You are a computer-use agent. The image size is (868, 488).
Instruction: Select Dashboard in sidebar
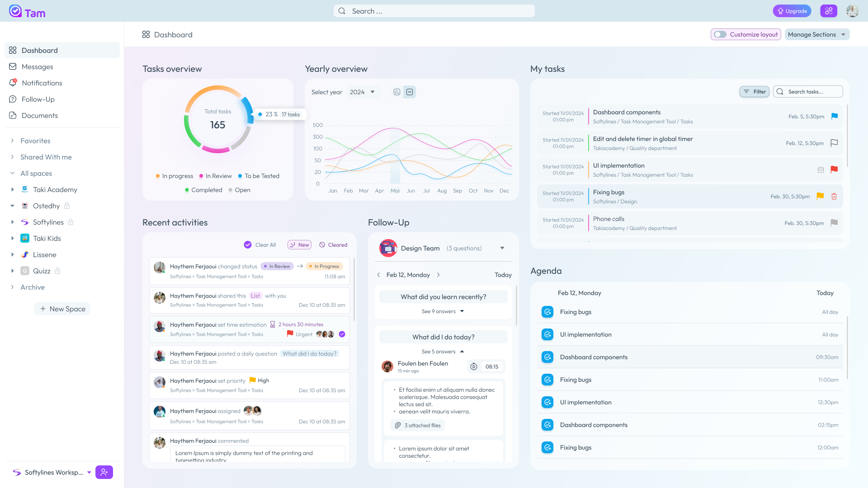coord(62,50)
